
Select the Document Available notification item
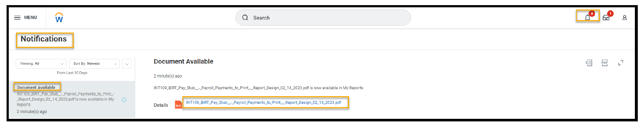[x=72, y=99]
